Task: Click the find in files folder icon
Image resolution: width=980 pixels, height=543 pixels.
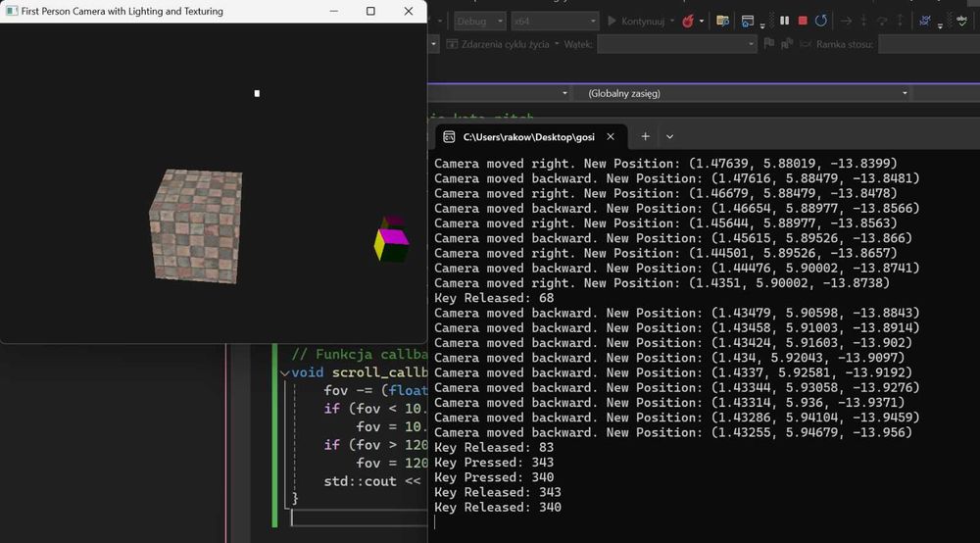Action: (x=722, y=21)
